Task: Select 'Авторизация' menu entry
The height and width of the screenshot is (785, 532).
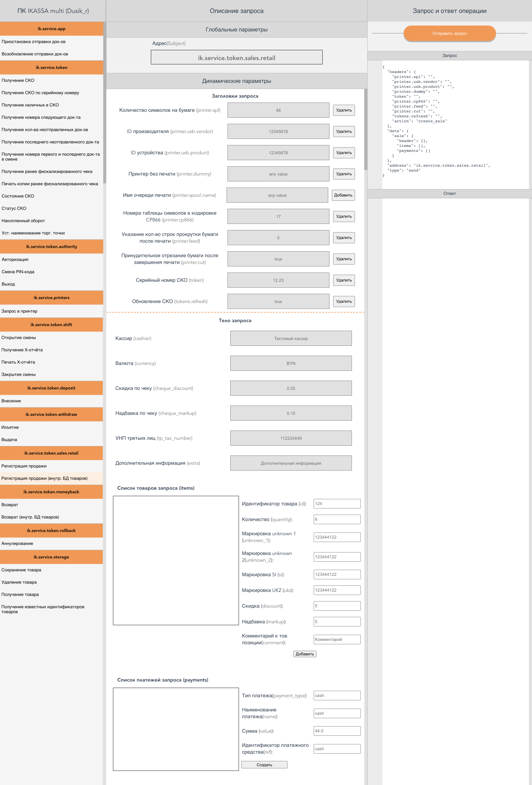Action: 15,259
